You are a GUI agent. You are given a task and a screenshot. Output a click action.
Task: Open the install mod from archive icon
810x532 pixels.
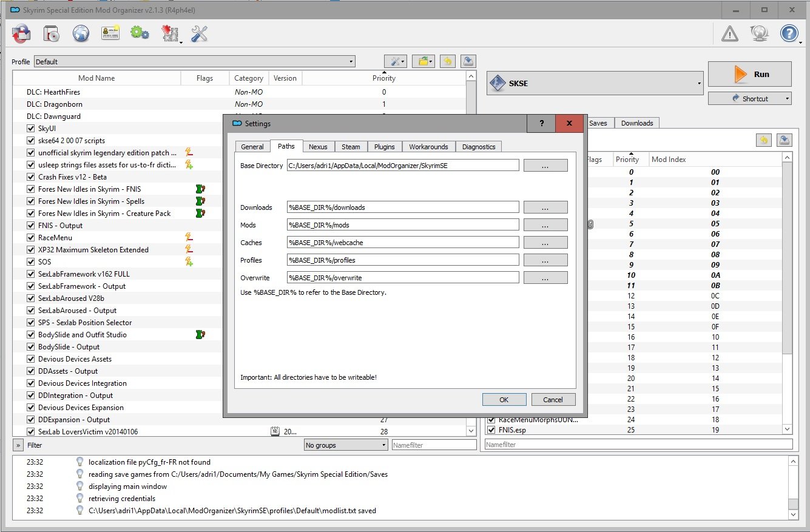(x=51, y=33)
